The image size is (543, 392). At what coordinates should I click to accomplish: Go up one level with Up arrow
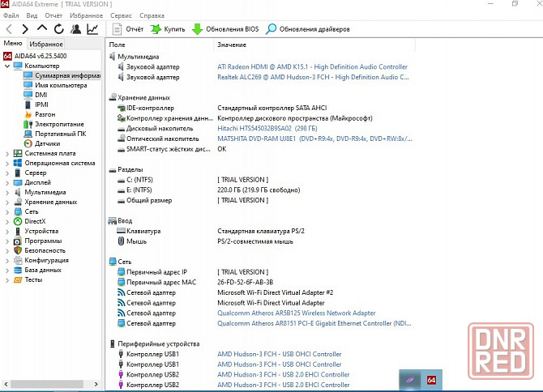(x=42, y=29)
